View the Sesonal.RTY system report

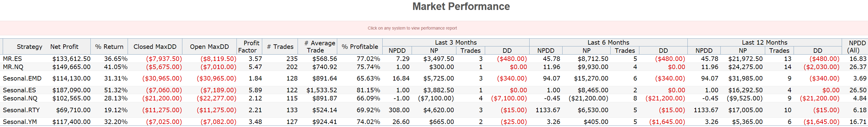[x=21, y=110]
